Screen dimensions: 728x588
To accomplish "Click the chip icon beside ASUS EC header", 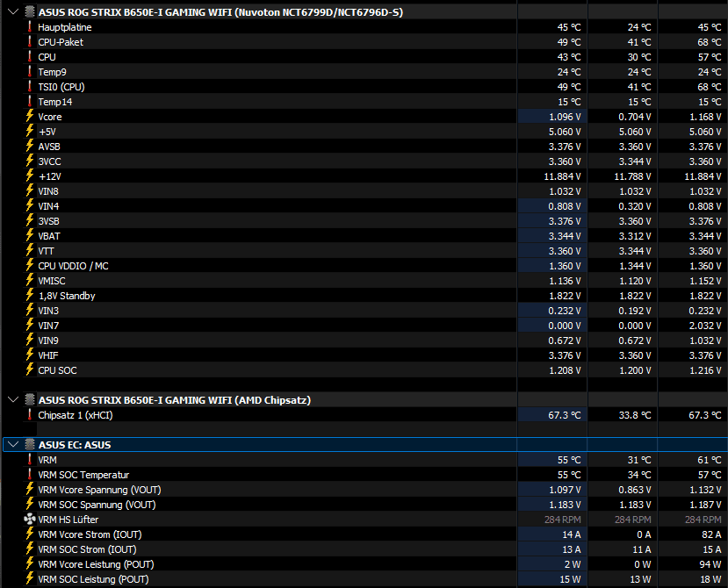I will coord(30,445).
